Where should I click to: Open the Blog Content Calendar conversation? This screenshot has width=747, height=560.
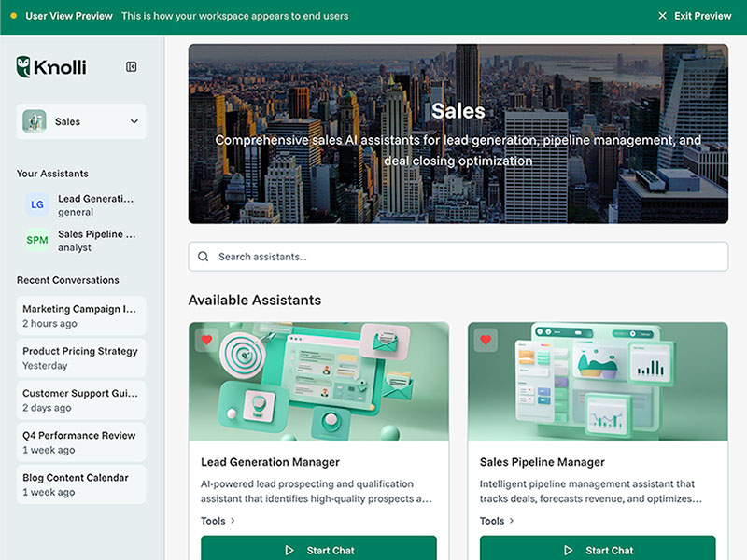(81, 484)
